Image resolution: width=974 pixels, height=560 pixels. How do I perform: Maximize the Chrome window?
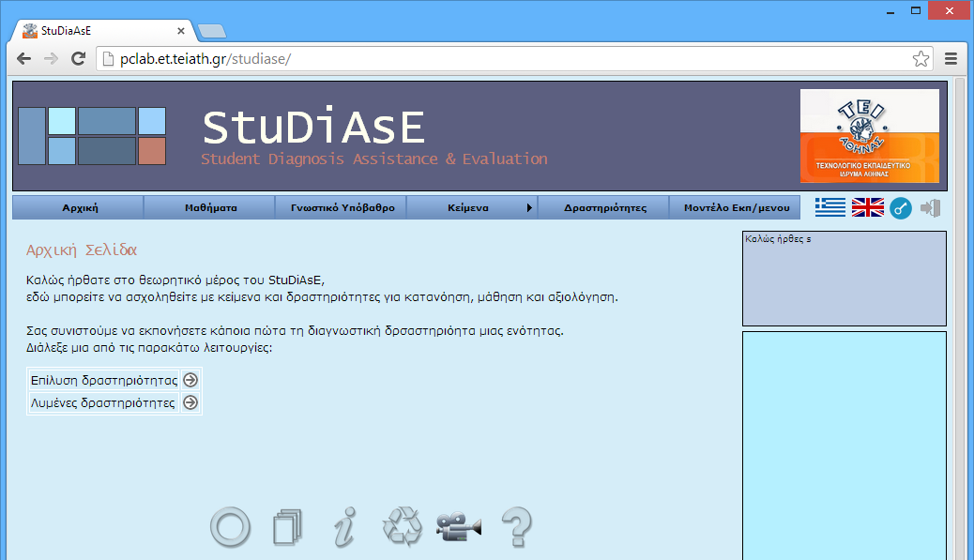click(916, 10)
